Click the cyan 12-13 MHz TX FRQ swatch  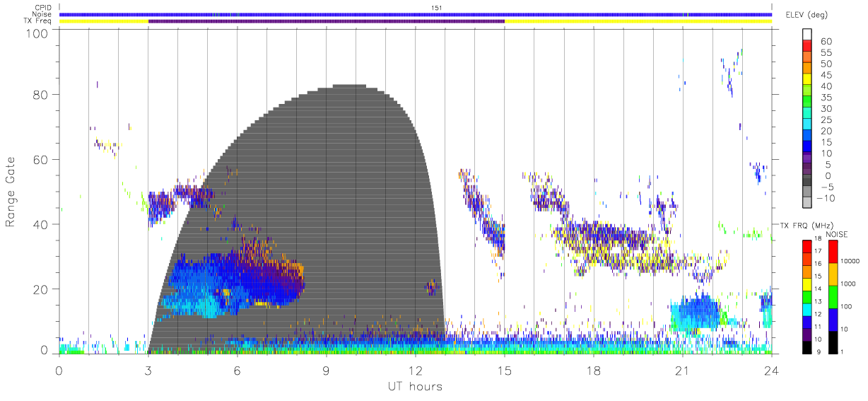(x=807, y=310)
